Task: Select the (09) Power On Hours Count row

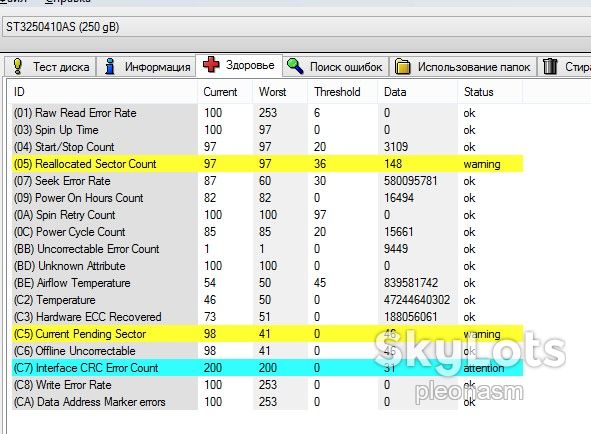Action: (x=268, y=198)
